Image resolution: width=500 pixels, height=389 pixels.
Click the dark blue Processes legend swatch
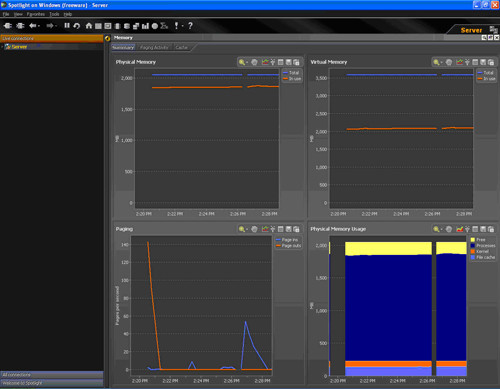(x=473, y=246)
